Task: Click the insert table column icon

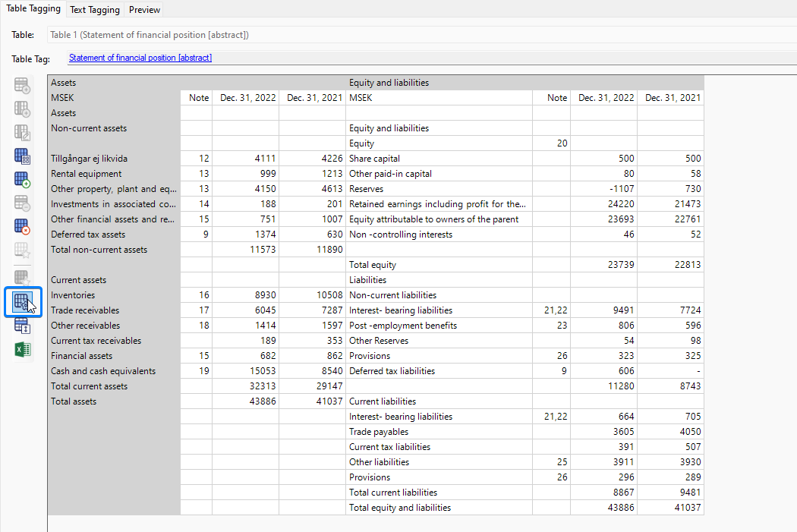Action: click(x=22, y=109)
